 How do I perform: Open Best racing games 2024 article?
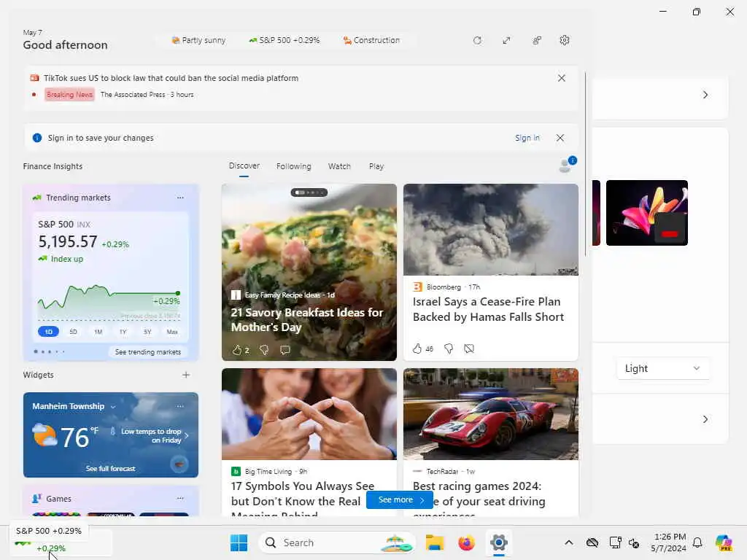(x=491, y=443)
